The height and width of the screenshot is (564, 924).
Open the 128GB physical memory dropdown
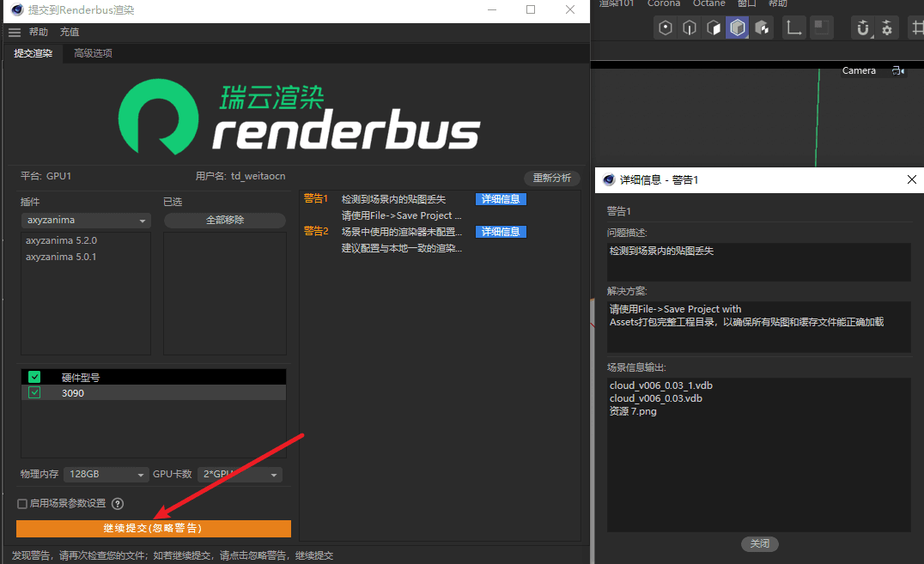pyautogui.click(x=106, y=474)
